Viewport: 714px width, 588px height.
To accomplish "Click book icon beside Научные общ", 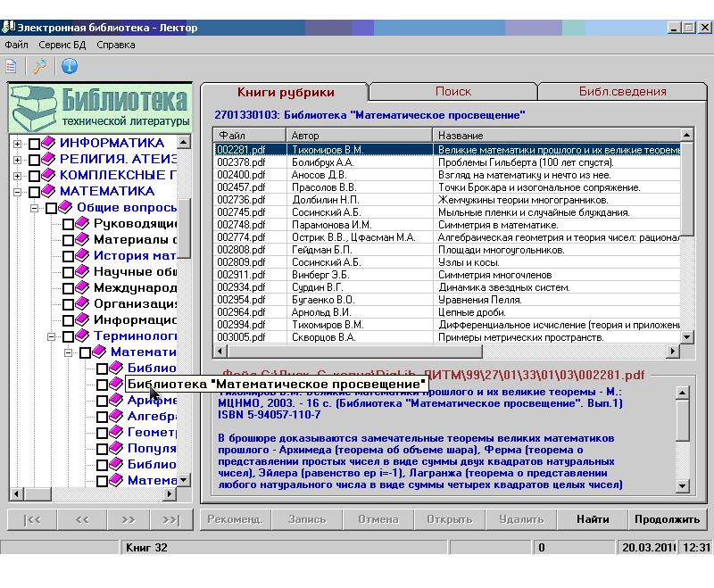I will point(82,271).
